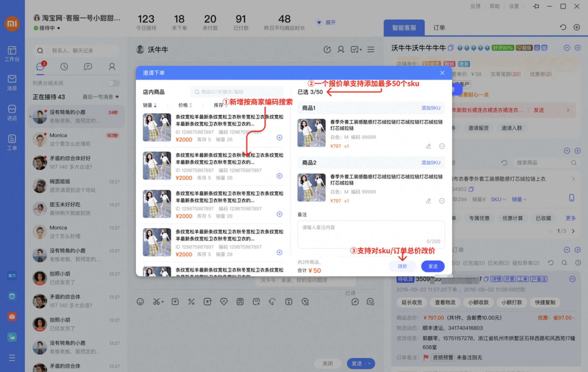The width and height of the screenshot is (588, 372).
Task: Open chat with 碗面姐姐
Action: [76, 186]
